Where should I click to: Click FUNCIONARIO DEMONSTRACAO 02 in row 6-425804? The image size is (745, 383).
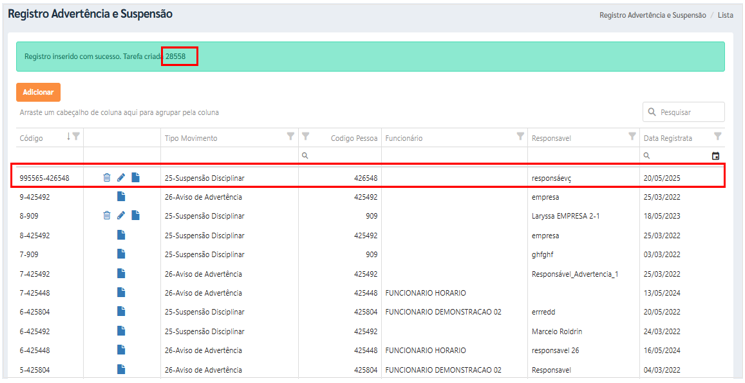coord(443,312)
